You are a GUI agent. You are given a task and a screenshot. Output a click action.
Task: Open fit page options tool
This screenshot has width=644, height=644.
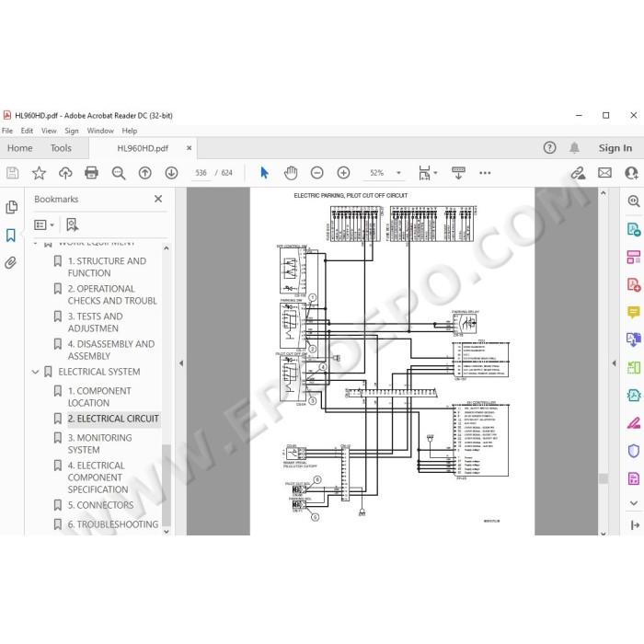[x=427, y=173]
